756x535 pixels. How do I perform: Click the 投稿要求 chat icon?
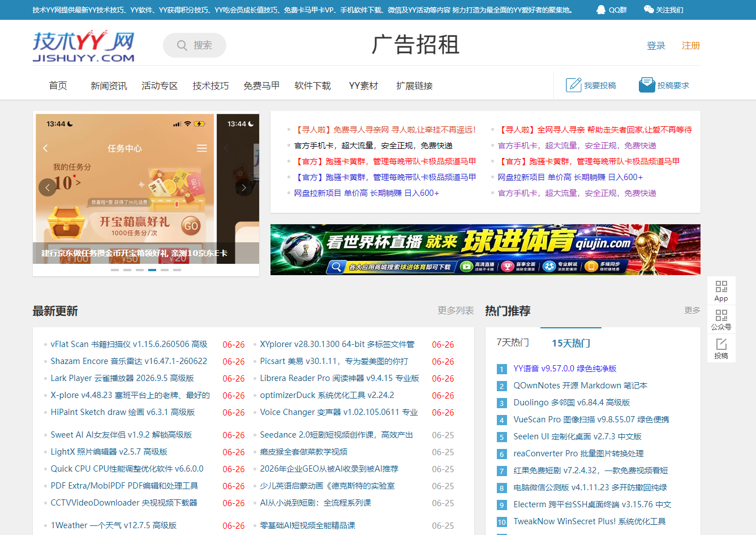pyautogui.click(x=647, y=85)
